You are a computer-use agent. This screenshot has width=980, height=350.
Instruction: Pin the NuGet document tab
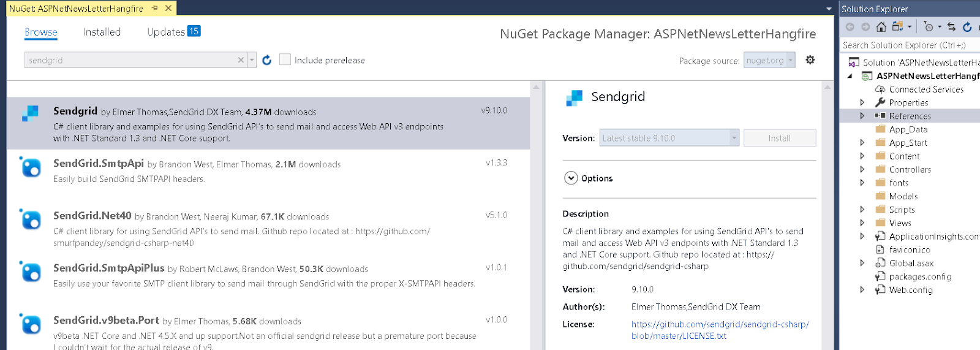pyautogui.click(x=155, y=8)
